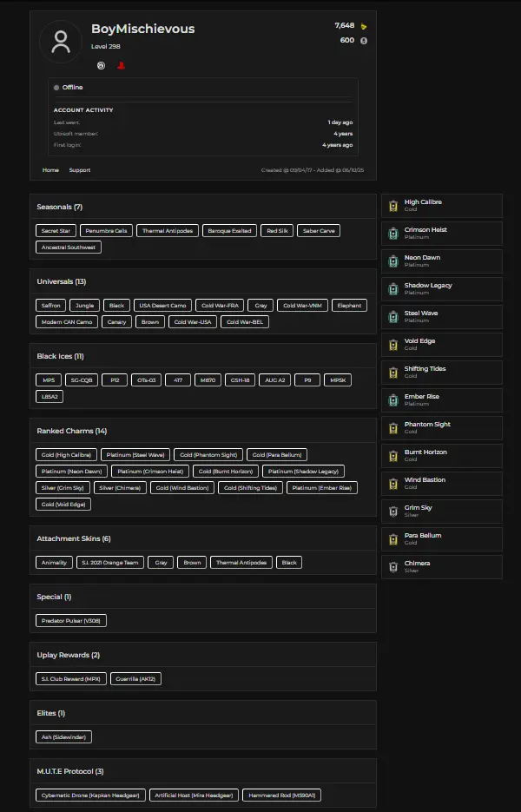Click the Guerrilla (AK12) tag

pyautogui.click(x=135, y=678)
